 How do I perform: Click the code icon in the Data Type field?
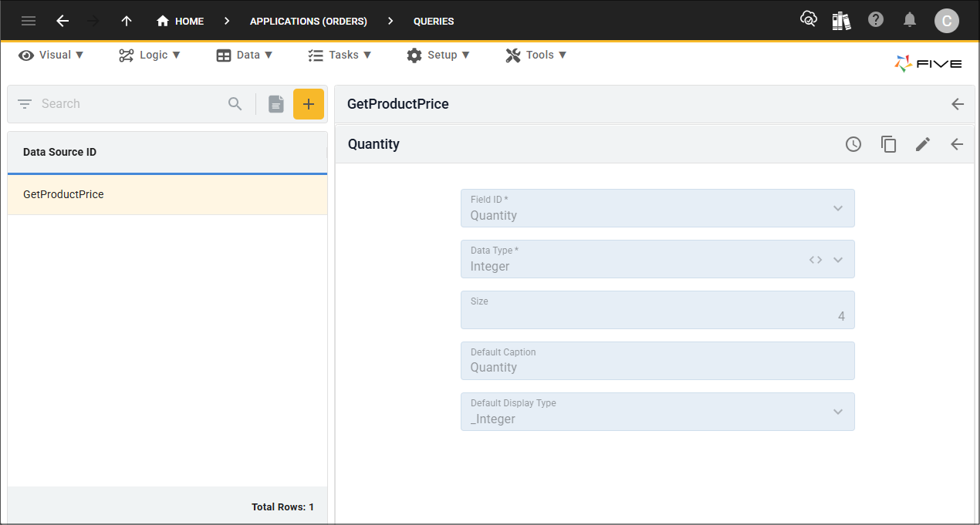click(815, 259)
